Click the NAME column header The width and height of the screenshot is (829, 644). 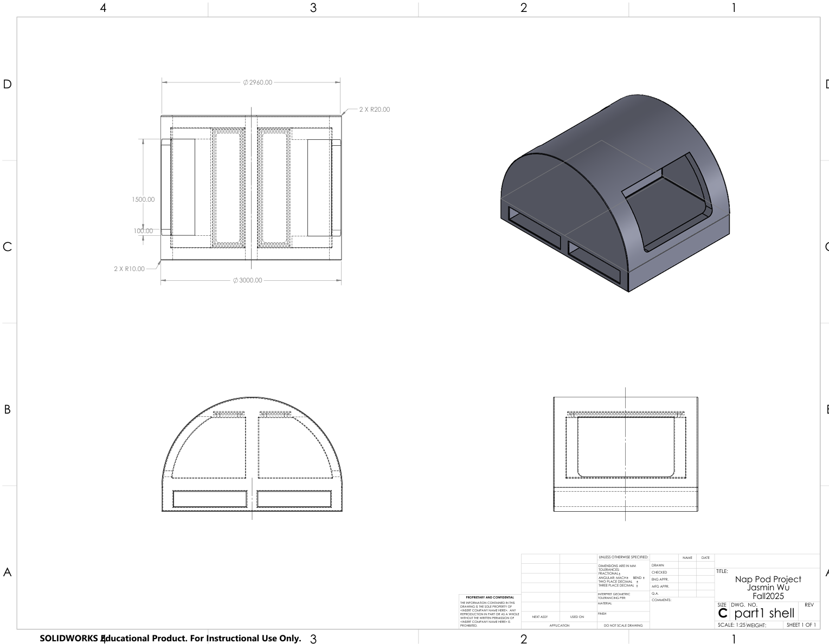[687, 558]
